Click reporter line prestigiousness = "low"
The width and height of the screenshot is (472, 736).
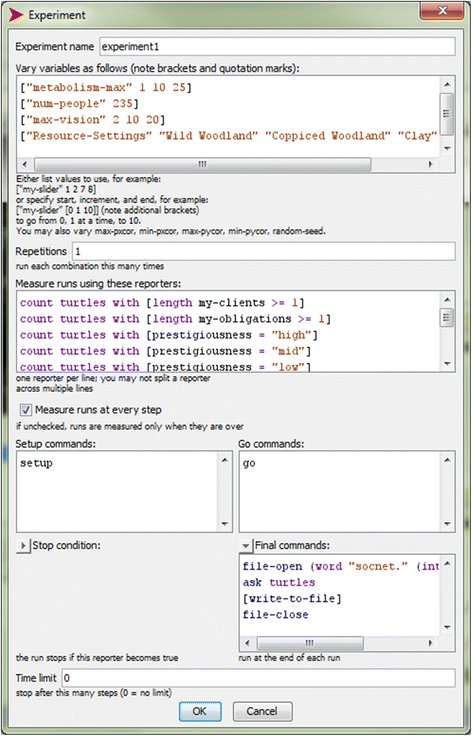pyautogui.click(x=166, y=367)
